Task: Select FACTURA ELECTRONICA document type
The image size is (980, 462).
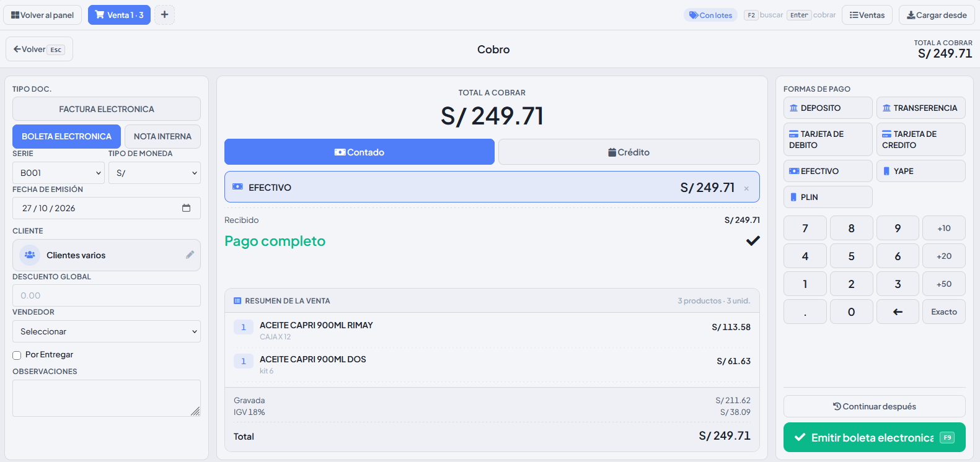Action: 107,109
